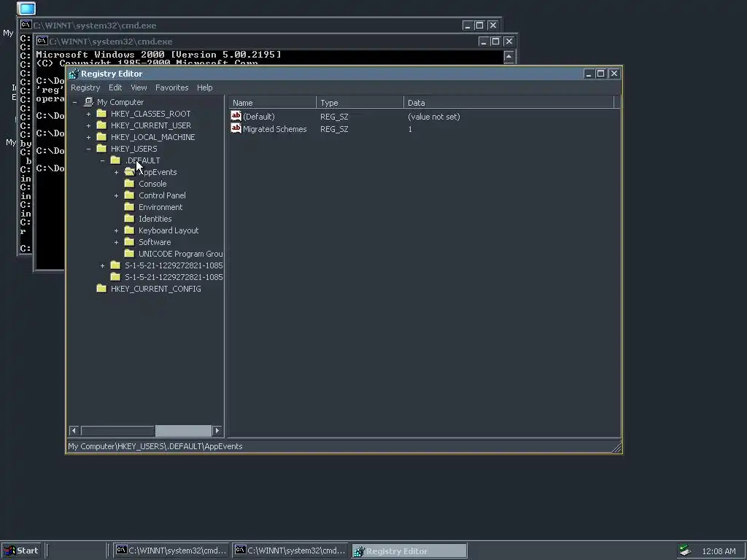
Task: Click the front cmd.exe window title icon
Action: (x=42, y=41)
